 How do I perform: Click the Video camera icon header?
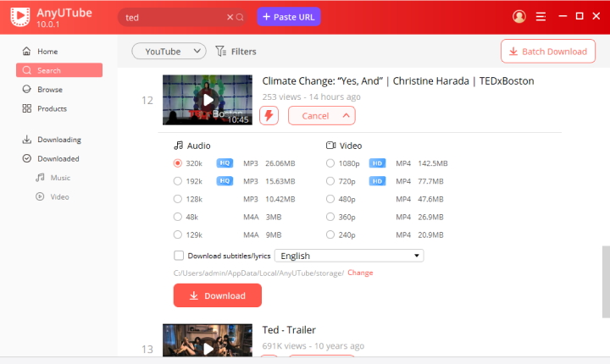coord(330,146)
